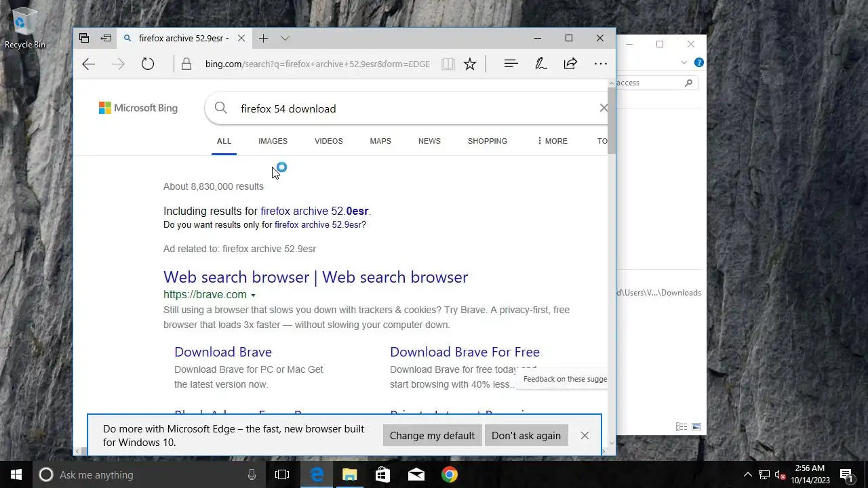Click the Share icon in Edge

click(x=570, y=64)
